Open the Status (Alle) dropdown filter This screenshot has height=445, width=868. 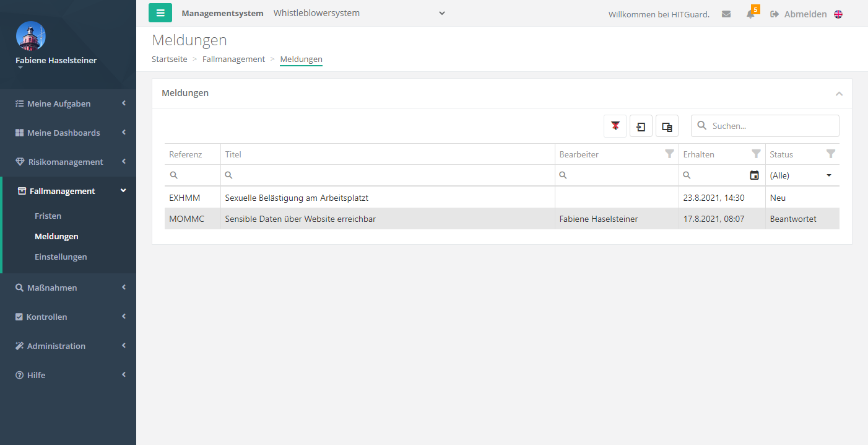[x=802, y=175]
